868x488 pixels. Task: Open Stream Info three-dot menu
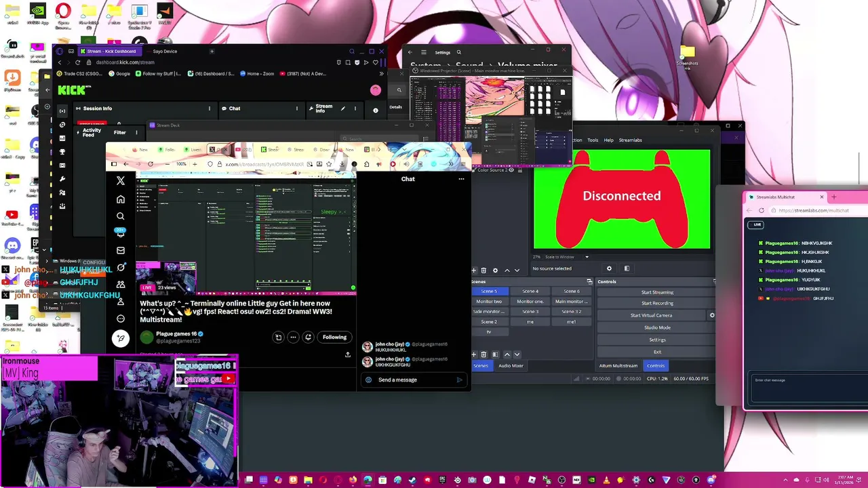click(355, 108)
